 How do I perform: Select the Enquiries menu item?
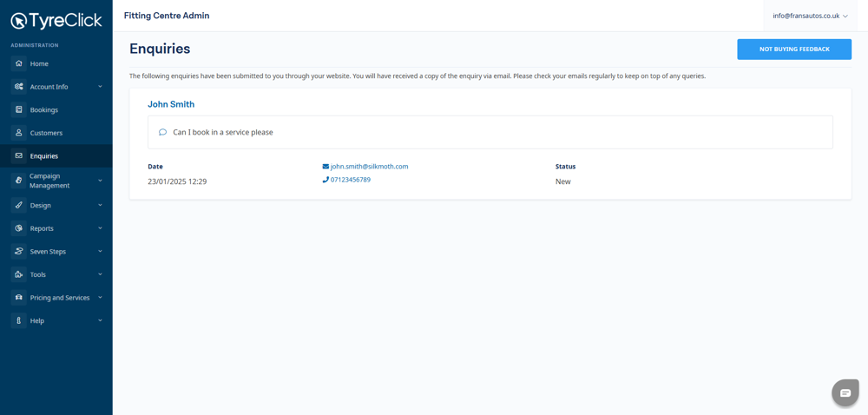coord(44,156)
